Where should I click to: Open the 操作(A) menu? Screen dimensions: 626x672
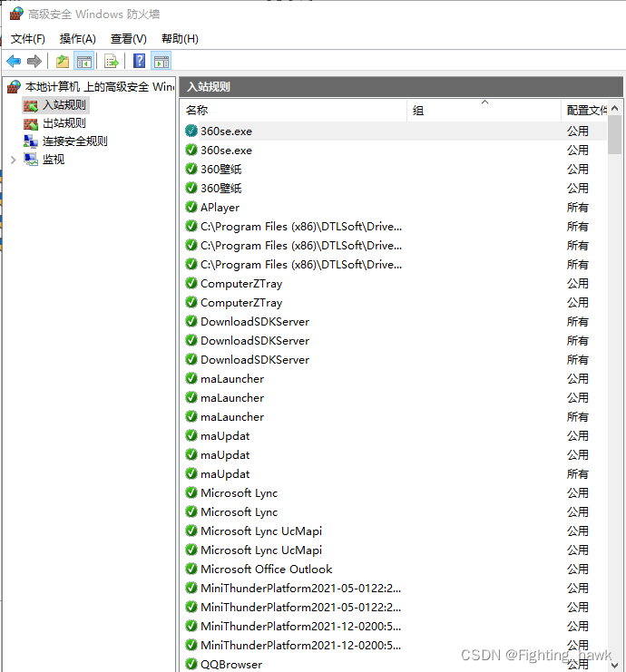[x=78, y=39]
